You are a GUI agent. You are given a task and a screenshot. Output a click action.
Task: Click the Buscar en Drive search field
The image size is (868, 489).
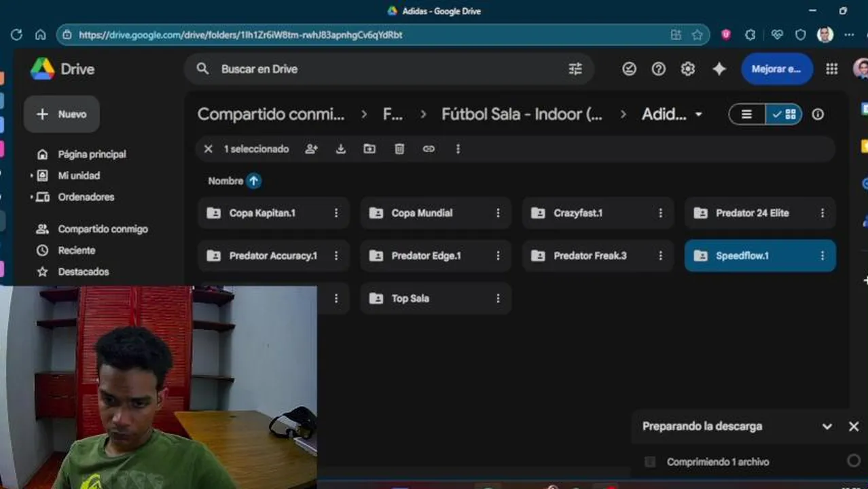[389, 69]
